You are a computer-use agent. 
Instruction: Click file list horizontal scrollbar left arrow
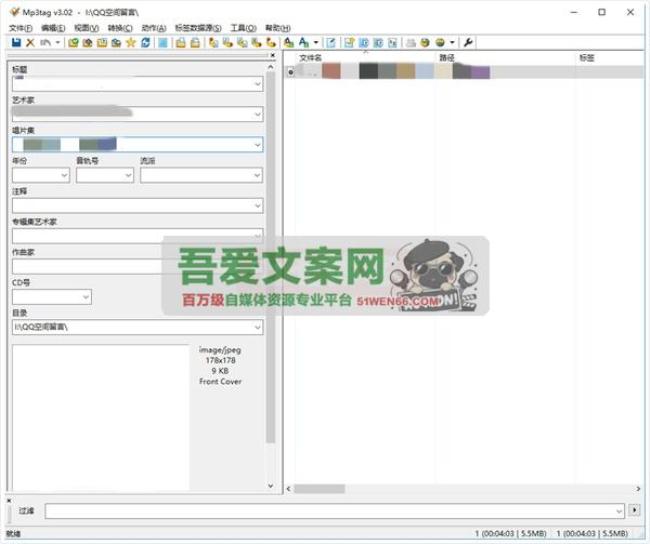289,489
